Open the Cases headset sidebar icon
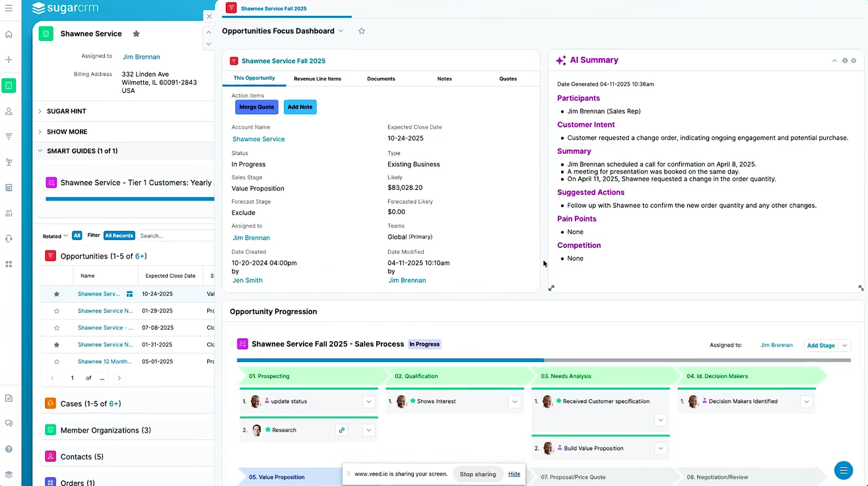The height and width of the screenshot is (486, 868). point(9,239)
